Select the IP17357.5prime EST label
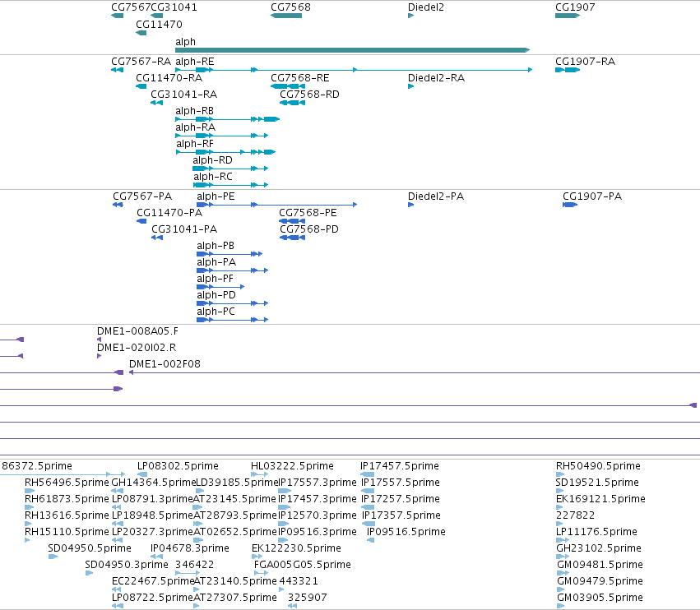Viewport: 700px width, 610px height. point(401,515)
